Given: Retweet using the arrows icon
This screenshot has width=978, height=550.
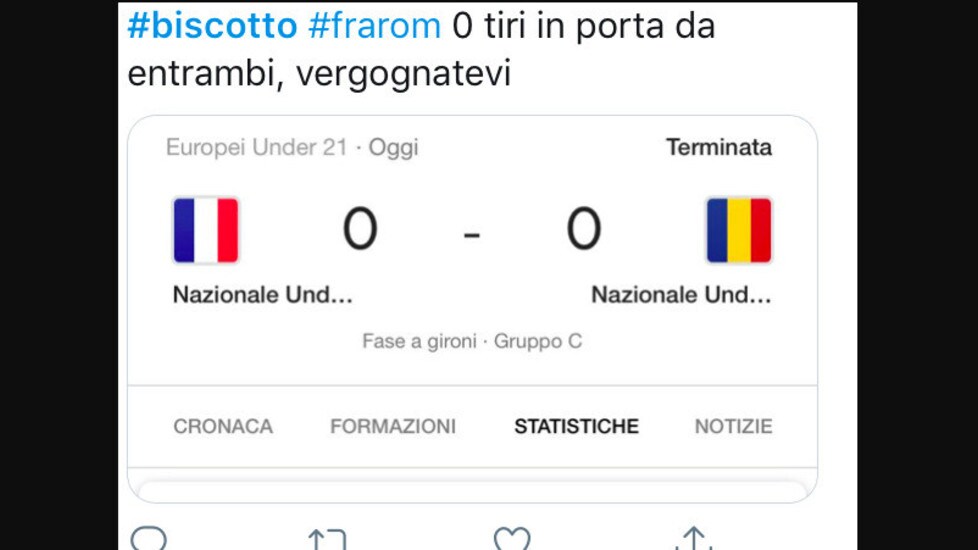Looking at the screenshot, I should 327,539.
